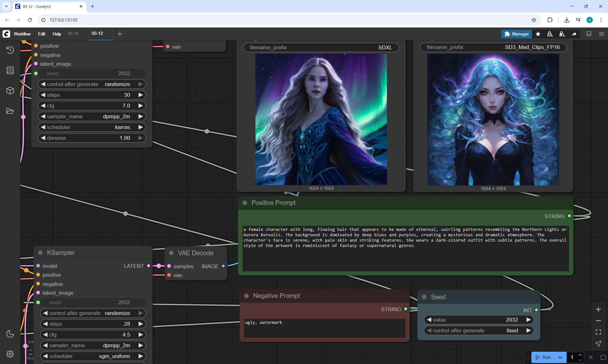608x364 pixels.
Task: Toggle collapse dot on the Seed node
Action: [x=424, y=297]
